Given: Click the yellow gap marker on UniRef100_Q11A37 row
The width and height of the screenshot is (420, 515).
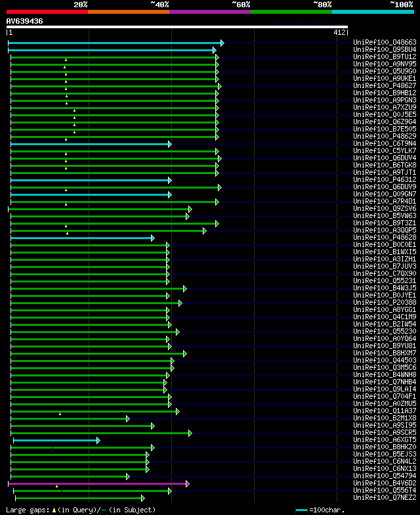Looking at the screenshot, I should [60, 414].
